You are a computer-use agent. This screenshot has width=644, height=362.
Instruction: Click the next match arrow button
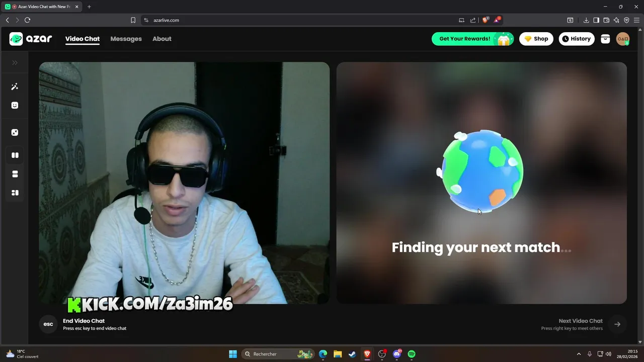click(x=617, y=324)
